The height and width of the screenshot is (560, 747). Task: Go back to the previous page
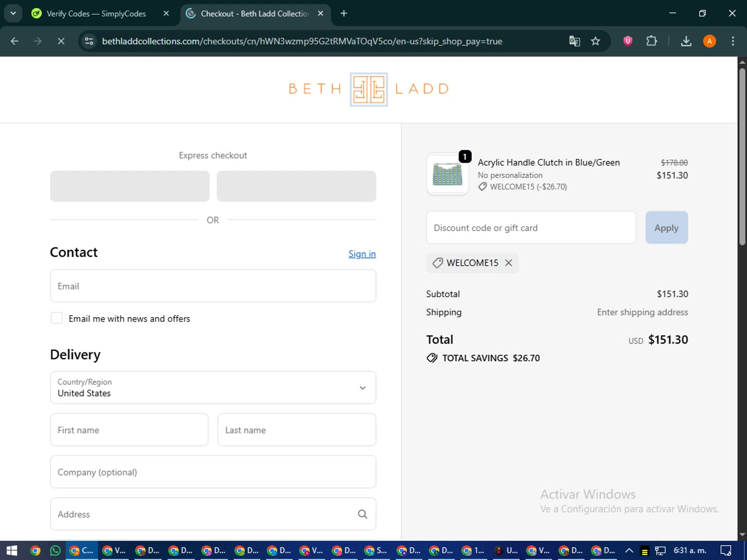(x=14, y=41)
